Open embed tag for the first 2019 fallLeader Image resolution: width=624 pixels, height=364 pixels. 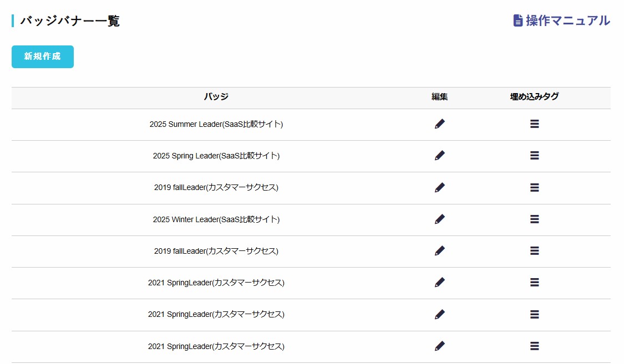coord(534,187)
